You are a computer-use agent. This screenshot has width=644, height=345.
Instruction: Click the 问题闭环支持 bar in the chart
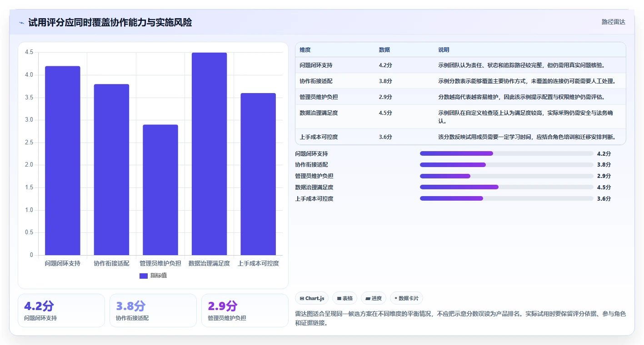pos(63,160)
